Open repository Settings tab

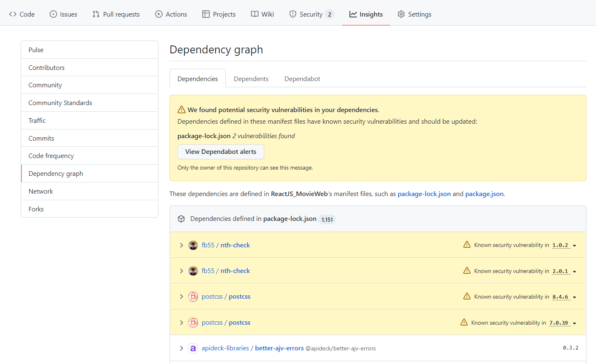pos(414,14)
